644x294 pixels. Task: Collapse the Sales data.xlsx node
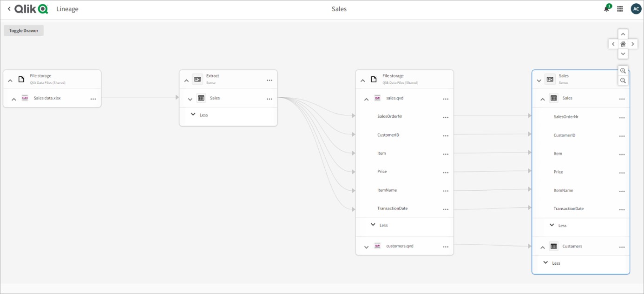(x=14, y=99)
